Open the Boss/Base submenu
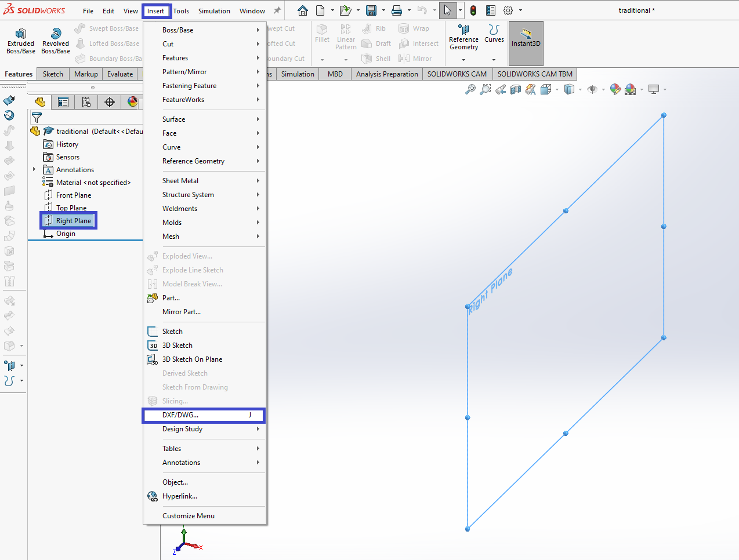Viewport: 739px width, 560px height. [205, 30]
